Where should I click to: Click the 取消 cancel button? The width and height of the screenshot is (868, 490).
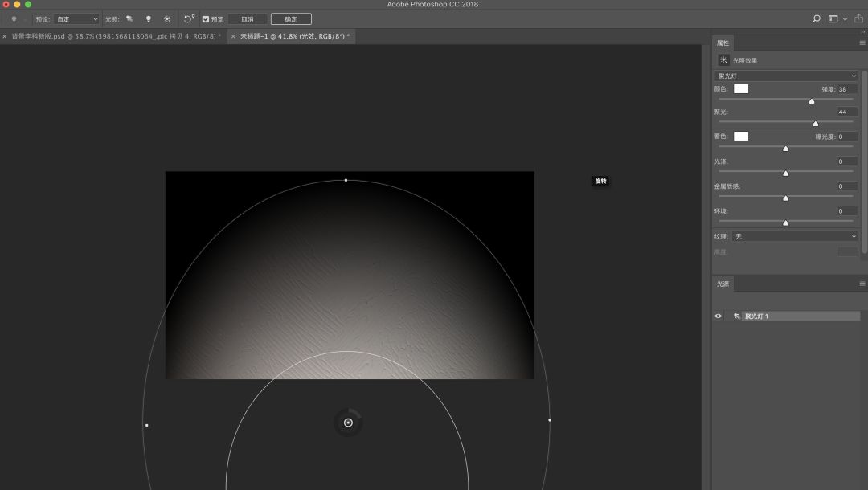248,18
